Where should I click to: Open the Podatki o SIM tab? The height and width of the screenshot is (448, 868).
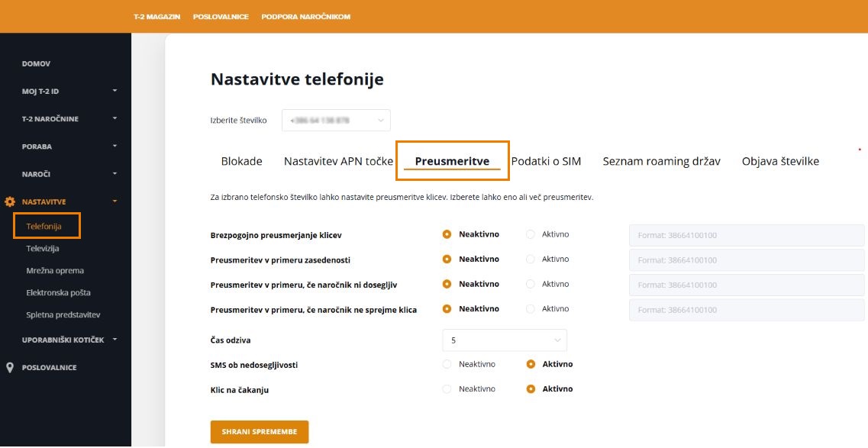546,161
